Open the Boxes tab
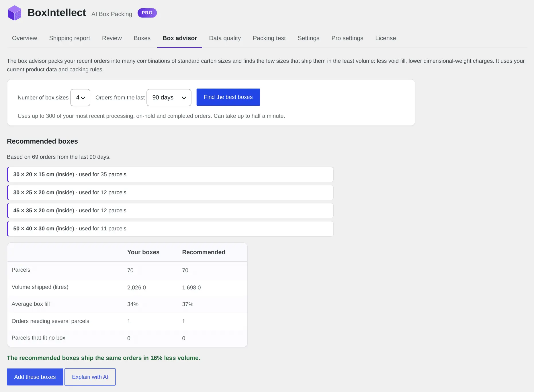This screenshot has width=534, height=392. coord(142,38)
